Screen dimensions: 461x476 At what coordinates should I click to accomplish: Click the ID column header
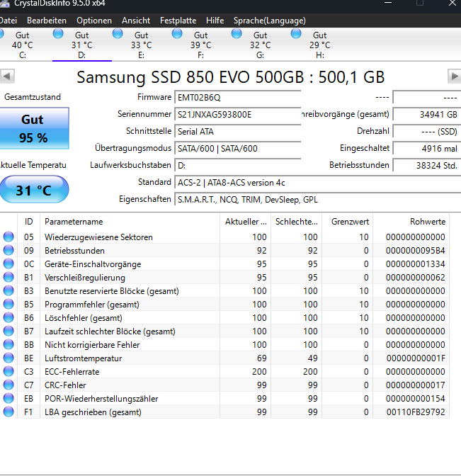(28, 222)
